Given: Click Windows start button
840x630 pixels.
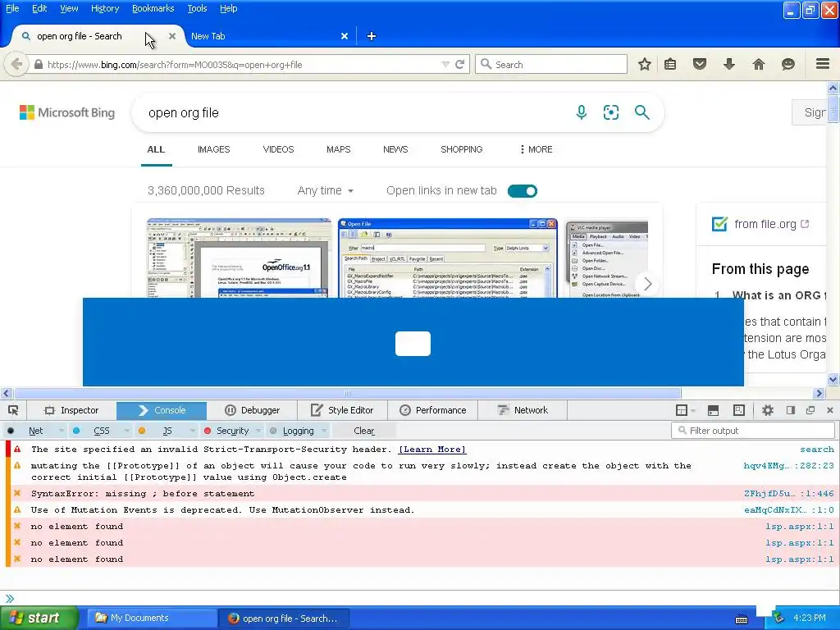Looking at the screenshot, I should click(x=39, y=619).
